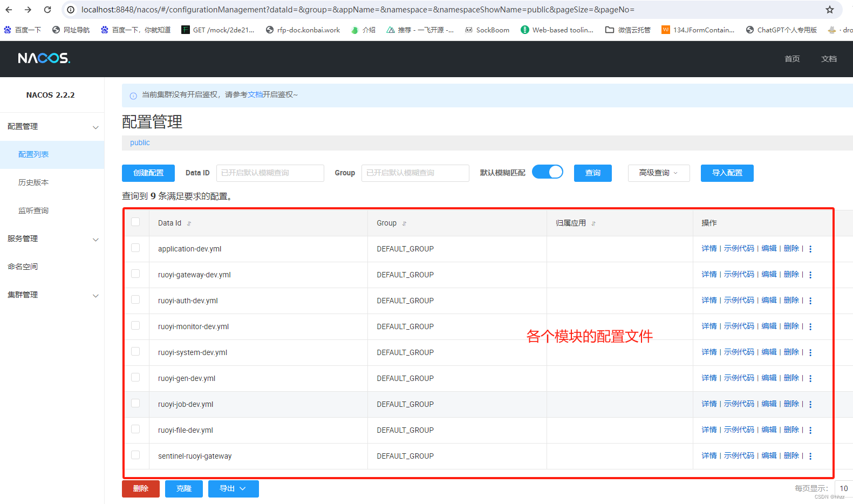The width and height of the screenshot is (853, 504).
Task: Open the GET /mock/2de21 bookmark
Action: point(218,30)
